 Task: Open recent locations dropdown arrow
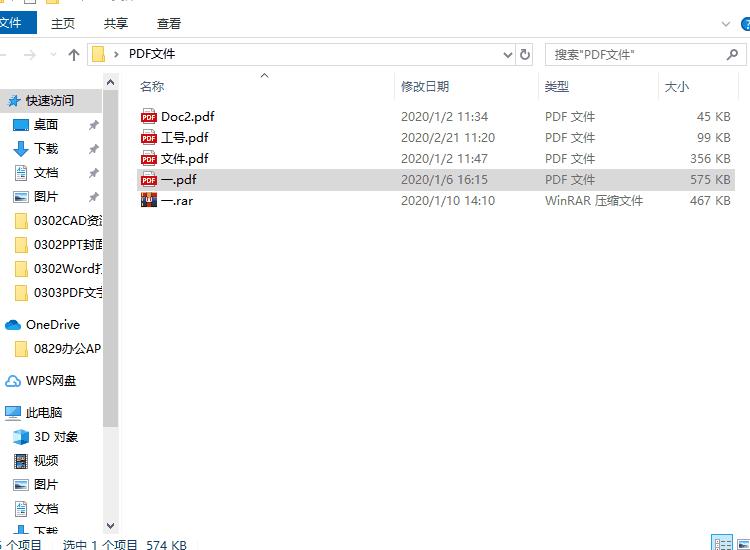pos(53,55)
